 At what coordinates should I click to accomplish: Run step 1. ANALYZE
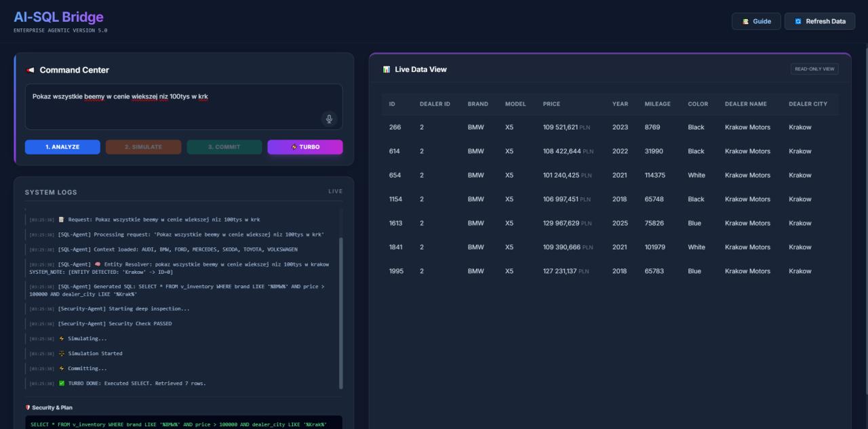(x=62, y=147)
